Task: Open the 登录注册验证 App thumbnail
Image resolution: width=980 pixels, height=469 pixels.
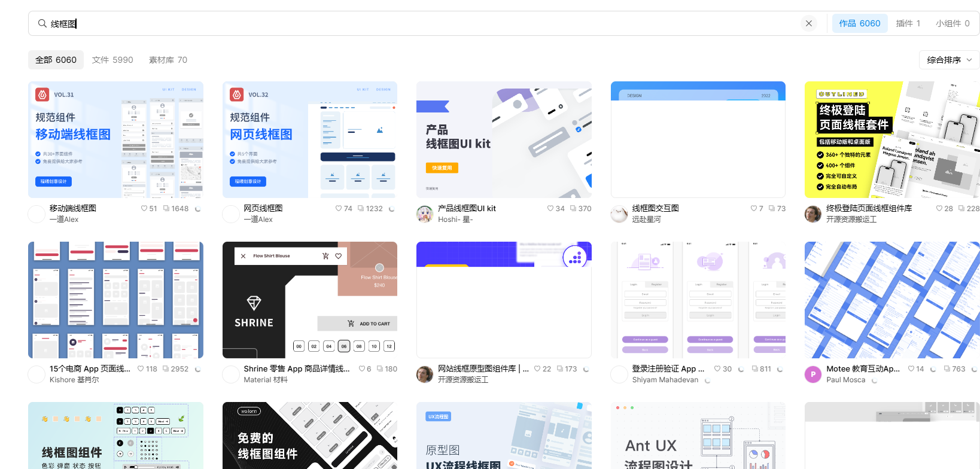Action: pos(698,300)
